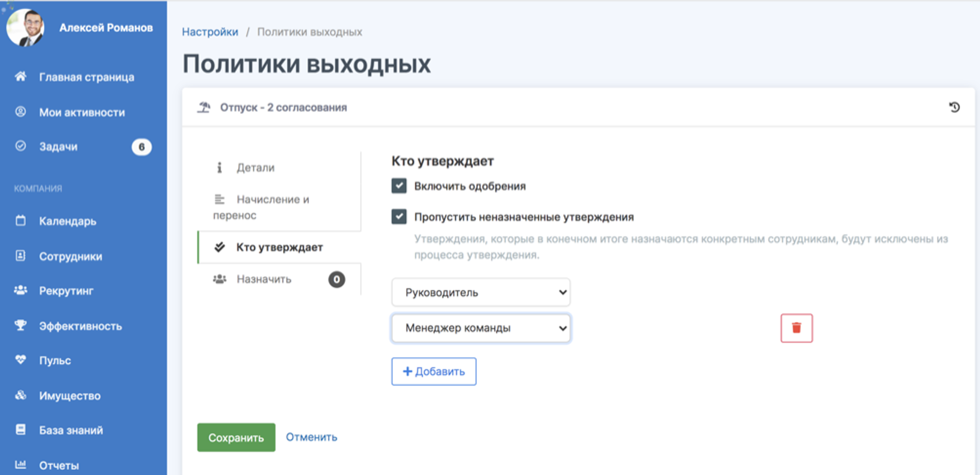The image size is (980, 475).
Task: Click the Детали info icon
Action: click(219, 167)
